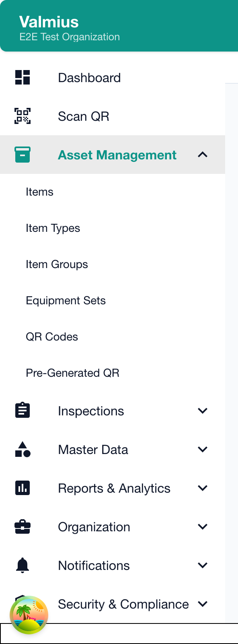Screen dimensions: 238x644
Task: Expand the Inspections section
Action: pyautogui.click(x=203, y=410)
